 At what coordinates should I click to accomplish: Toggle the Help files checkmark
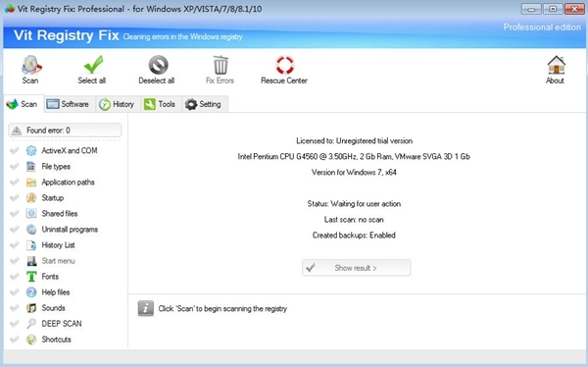tap(15, 292)
